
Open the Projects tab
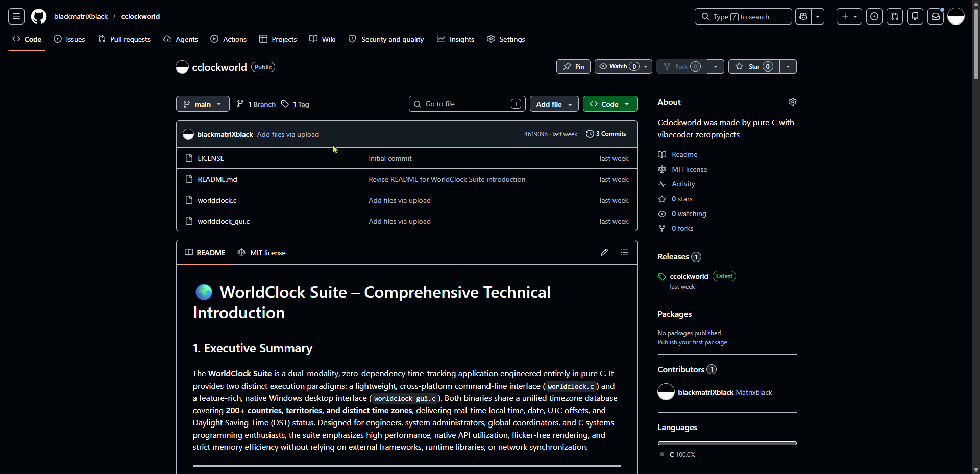278,39
